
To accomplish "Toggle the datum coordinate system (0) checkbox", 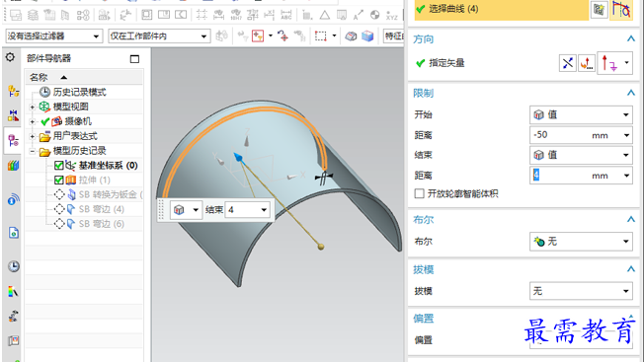I will click(58, 165).
